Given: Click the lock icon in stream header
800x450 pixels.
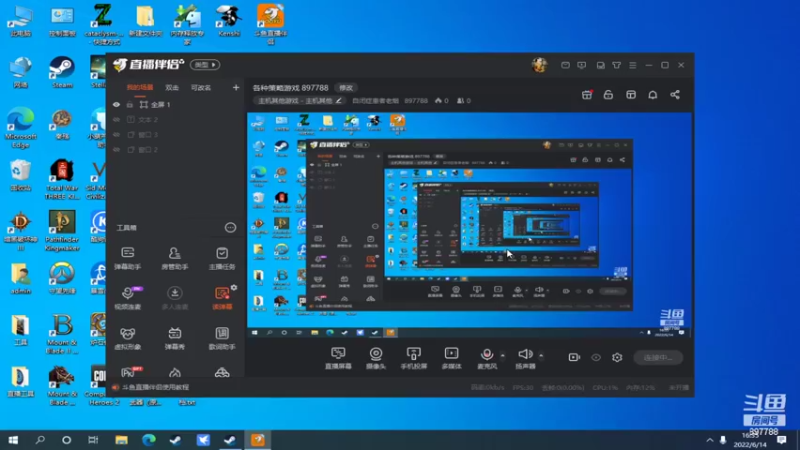Looking at the screenshot, I should coord(608,95).
